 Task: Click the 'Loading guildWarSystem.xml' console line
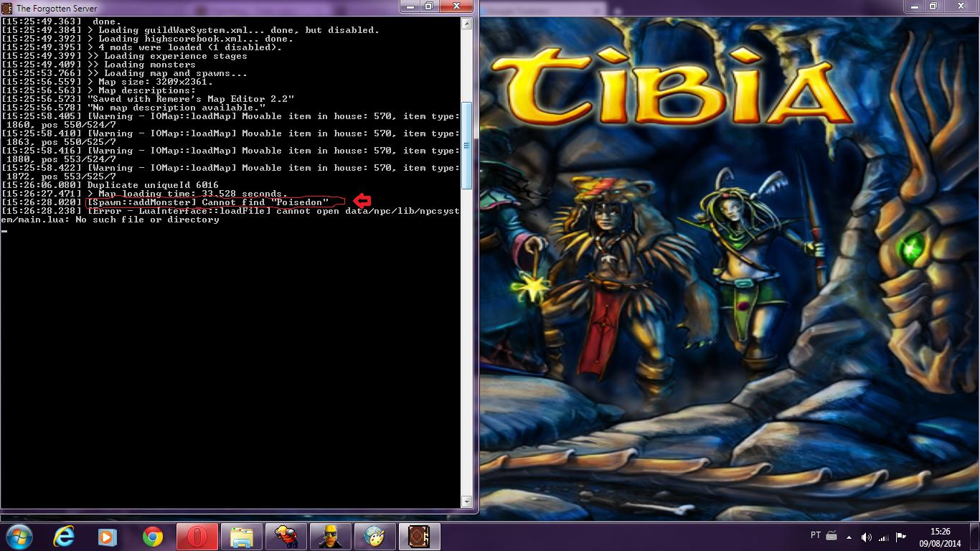click(x=190, y=30)
